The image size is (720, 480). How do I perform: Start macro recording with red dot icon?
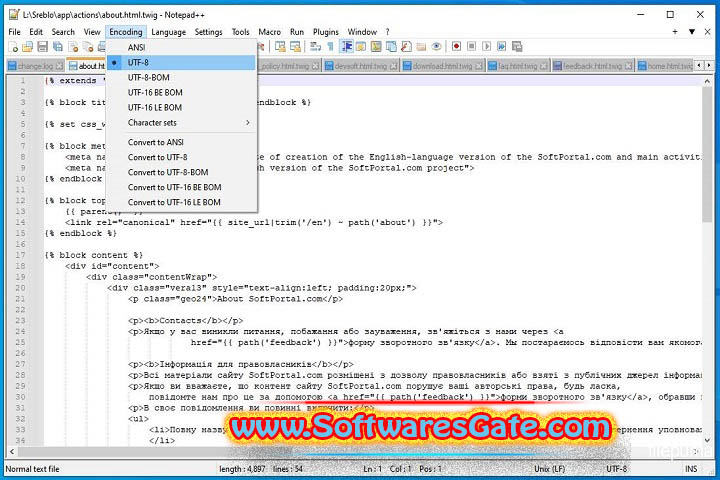(456, 46)
